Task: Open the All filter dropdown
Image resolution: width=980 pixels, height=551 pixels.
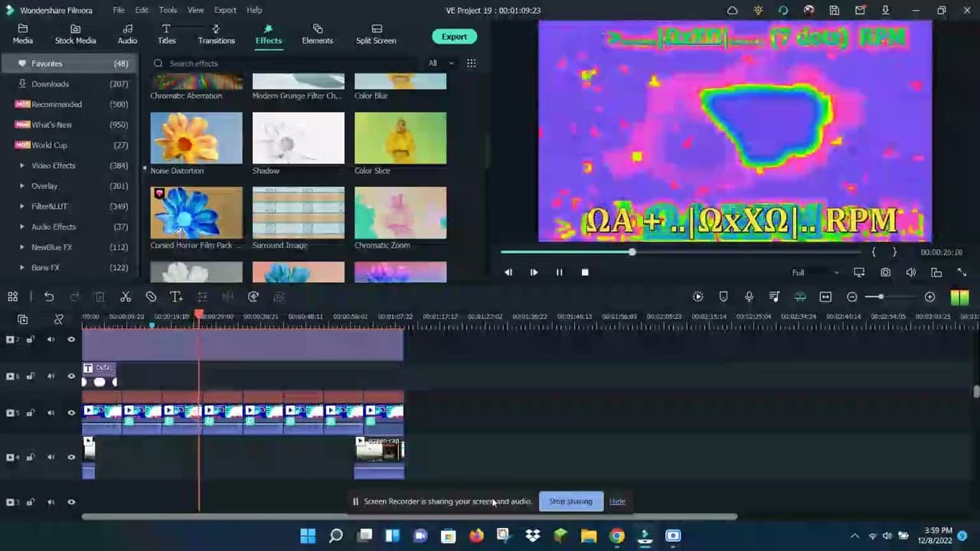Action: click(x=441, y=64)
